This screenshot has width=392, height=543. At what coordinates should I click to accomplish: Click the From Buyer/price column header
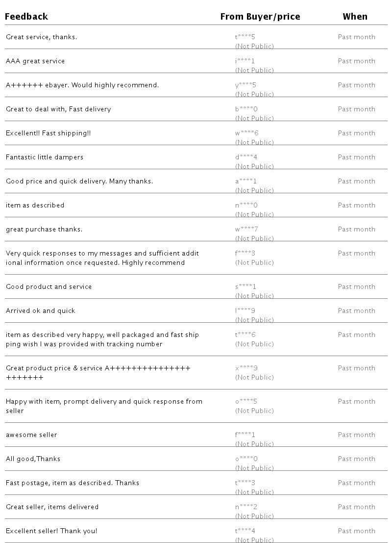260,17
